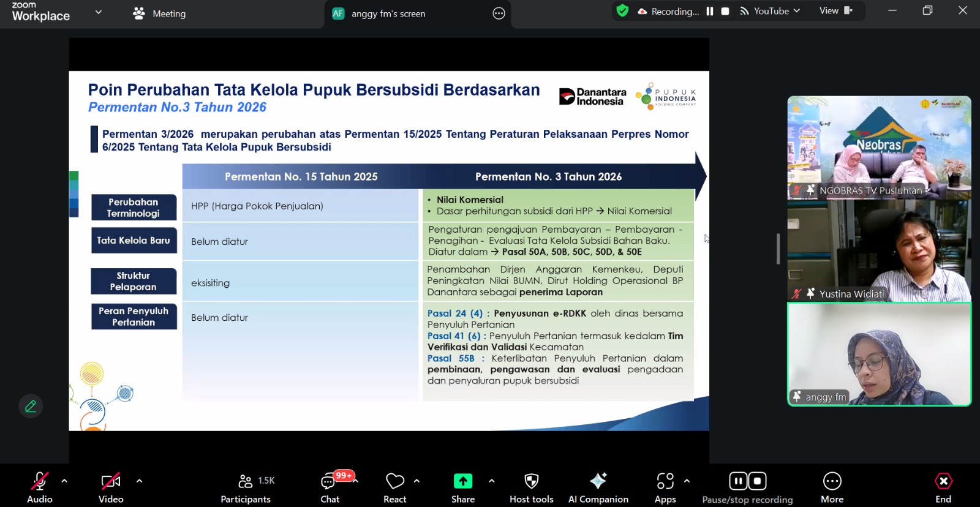Select anggy fm video tile
This screenshot has width=980, height=507.
point(879,354)
